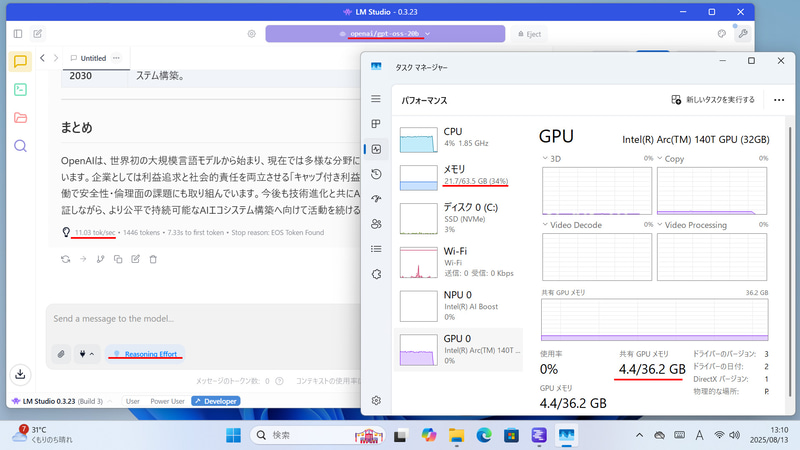Expand the 3D graph engine dropdown
The height and width of the screenshot is (450, 800).
(x=545, y=159)
